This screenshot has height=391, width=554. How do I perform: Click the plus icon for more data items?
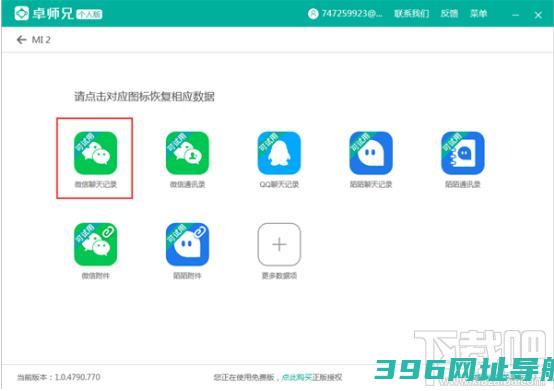coord(279,244)
